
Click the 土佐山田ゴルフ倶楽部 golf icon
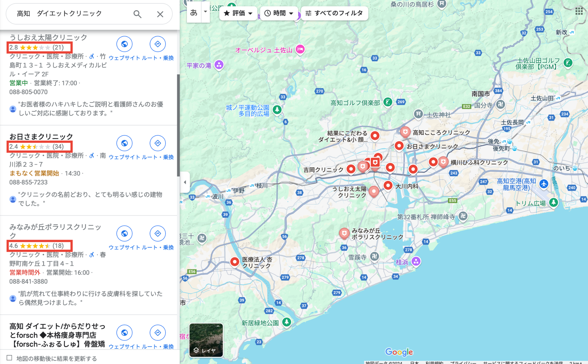tap(568, 63)
